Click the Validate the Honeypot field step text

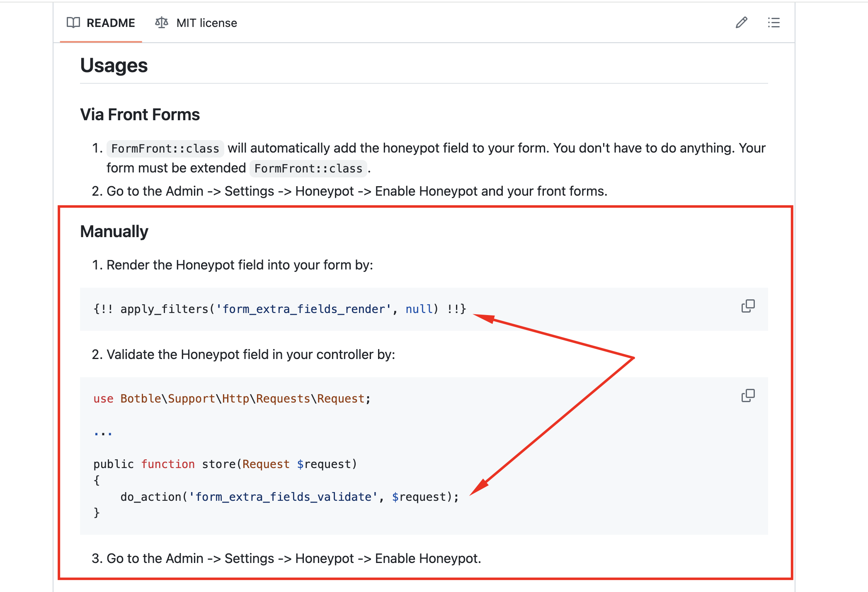tap(250, 354)
